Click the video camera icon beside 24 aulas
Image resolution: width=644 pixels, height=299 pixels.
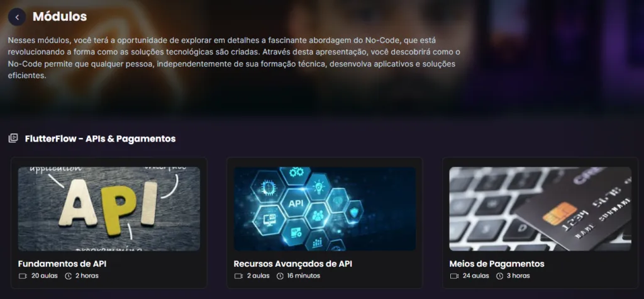pos(454,276)
